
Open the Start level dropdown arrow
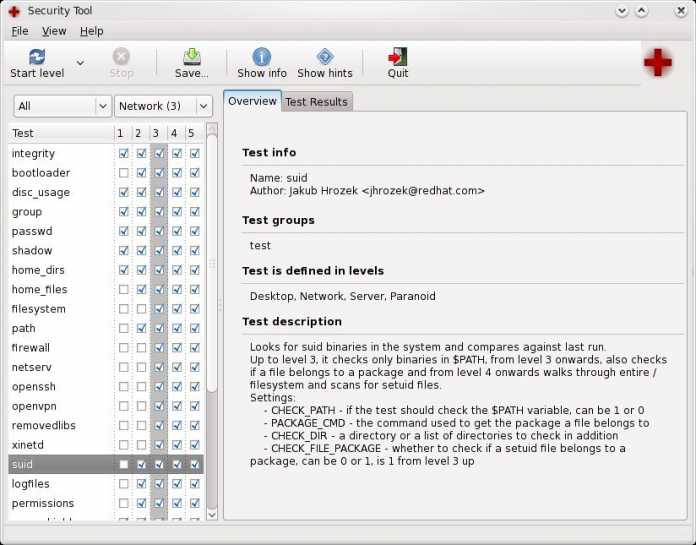click(80, 63)
